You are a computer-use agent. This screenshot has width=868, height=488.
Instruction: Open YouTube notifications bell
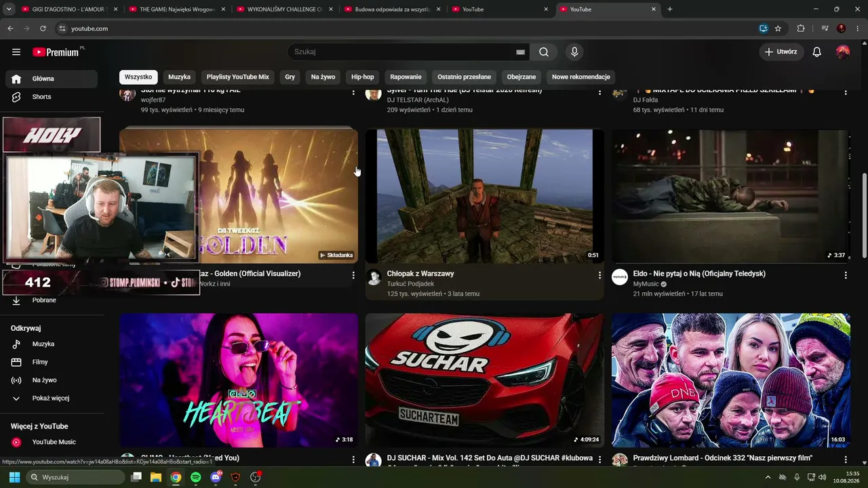point(817,52)
